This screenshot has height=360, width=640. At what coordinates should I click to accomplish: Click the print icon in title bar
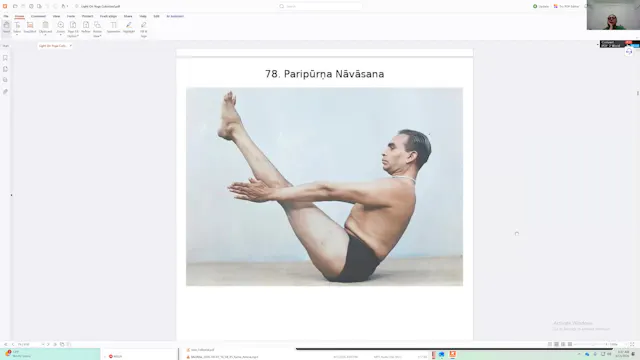coord(31,6)
